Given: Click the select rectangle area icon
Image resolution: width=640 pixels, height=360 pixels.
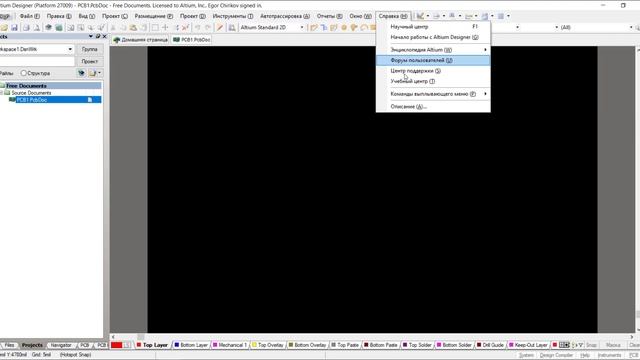Looking at the screenshot, I should tap(155, 27).
